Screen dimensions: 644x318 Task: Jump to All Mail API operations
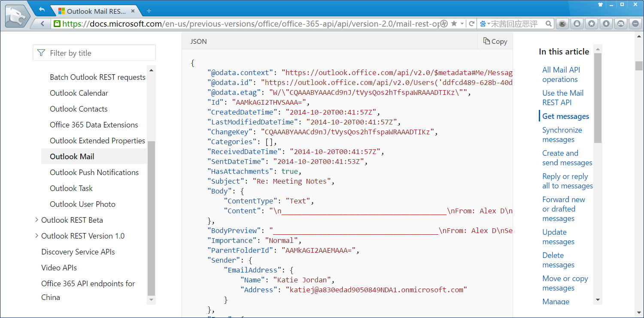(x=561, y=75)
